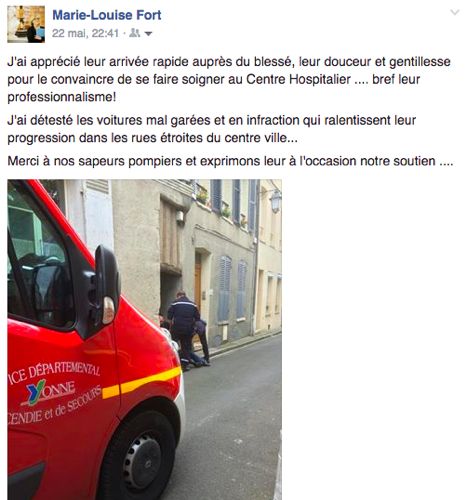Screen dimensions: 467x500
Task: Select the "Merci à nos sapeurs pompiers" line
Action: click(x=230, y=161)
